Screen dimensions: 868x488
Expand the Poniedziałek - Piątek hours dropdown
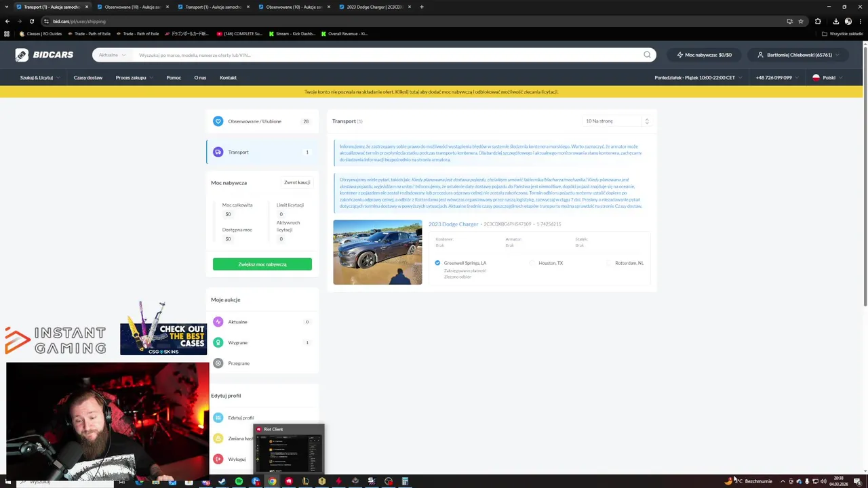pyautogui.click(x=698, y=77)
